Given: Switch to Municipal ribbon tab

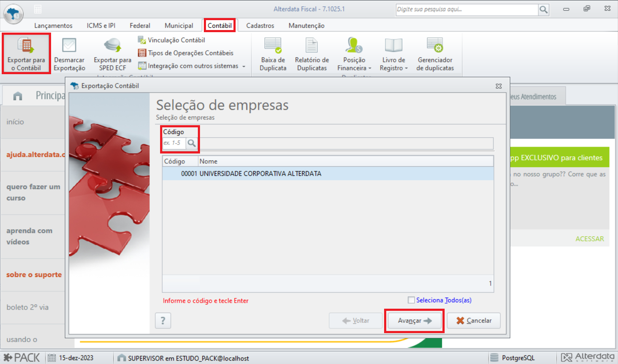Looking at the screenshot, I should [179, 26].
